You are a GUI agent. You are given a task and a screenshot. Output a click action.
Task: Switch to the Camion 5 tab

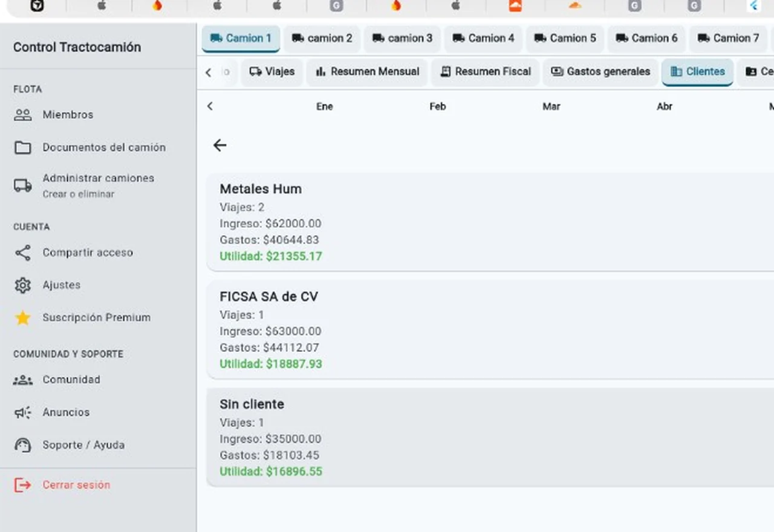[x=565, y=38]
